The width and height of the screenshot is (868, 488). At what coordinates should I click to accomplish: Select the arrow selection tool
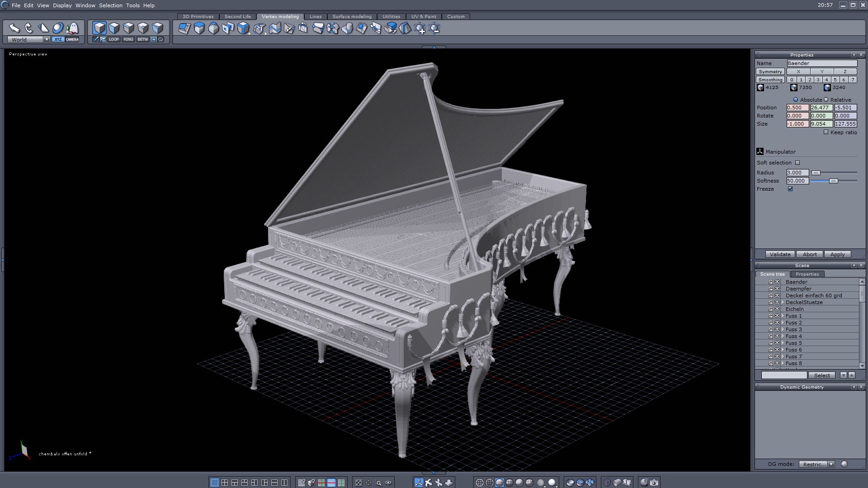click(14, 28)
